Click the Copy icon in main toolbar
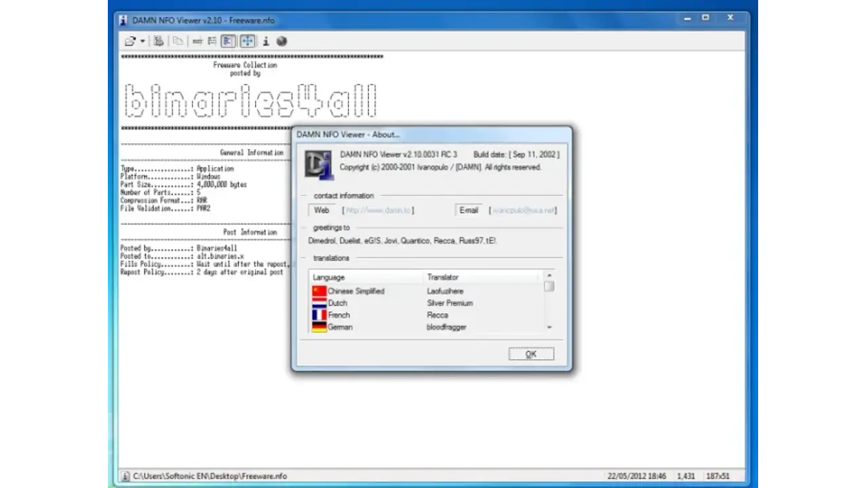This screenshot has height=488, width=868. (178, 41)
